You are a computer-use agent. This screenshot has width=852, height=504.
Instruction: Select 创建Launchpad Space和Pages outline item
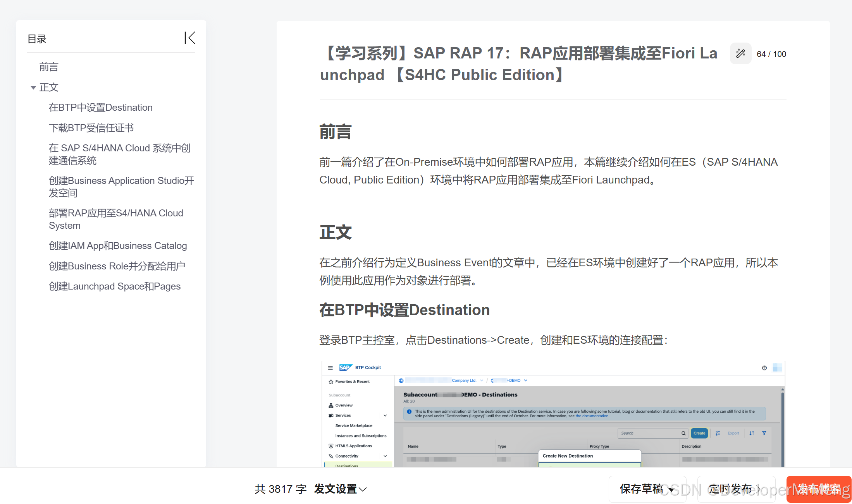pos(114,286)
